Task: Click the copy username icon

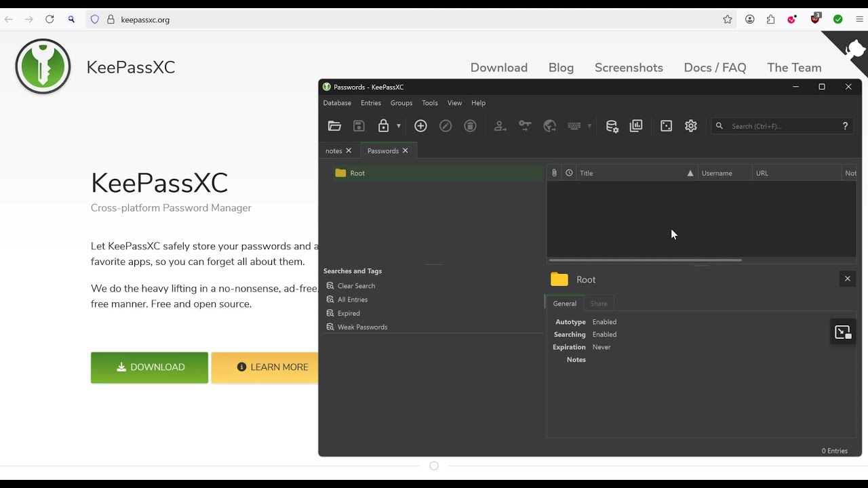Action: point(500,126)
